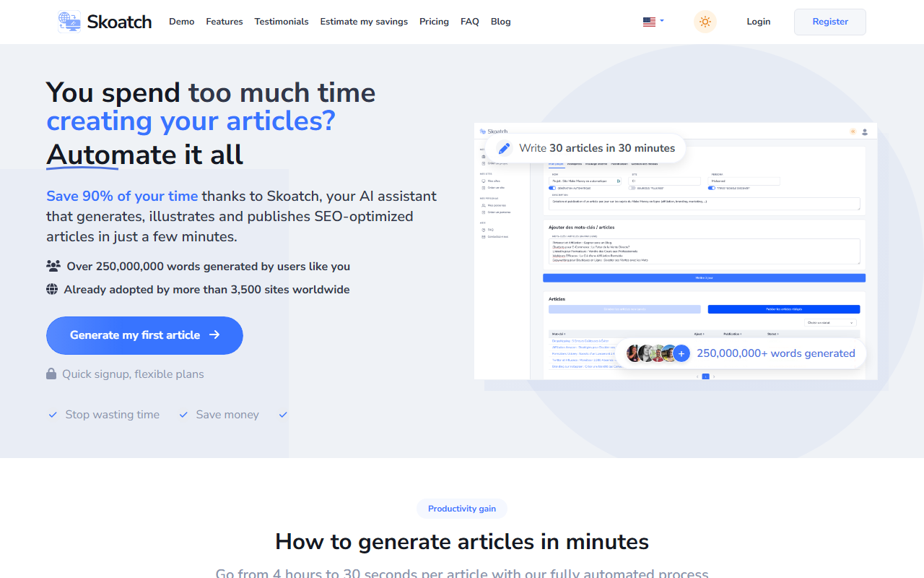Toggle Génération automatique switch in preview
Screen dimensions: 924x578
[552, 188]
